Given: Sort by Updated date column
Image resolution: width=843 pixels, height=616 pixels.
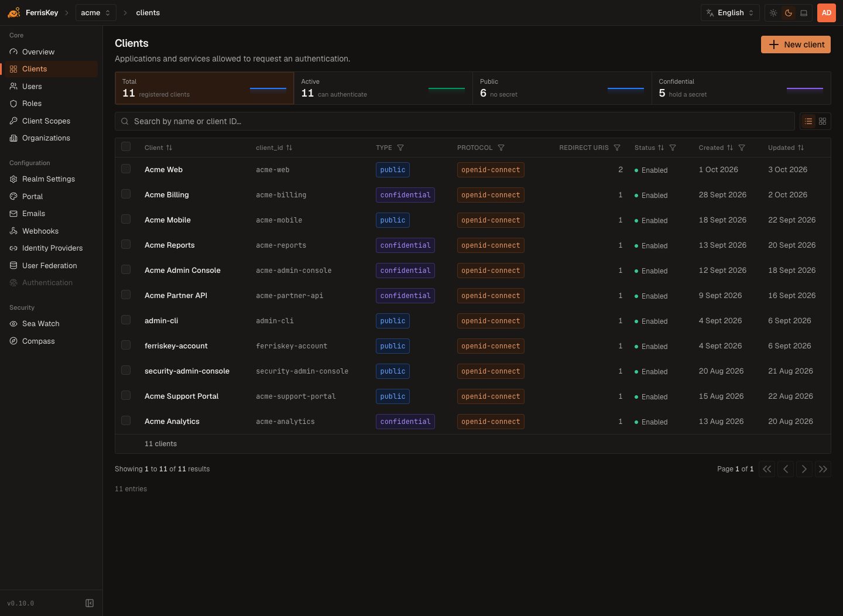Looking at the screenshot, I should coord(786,148).
